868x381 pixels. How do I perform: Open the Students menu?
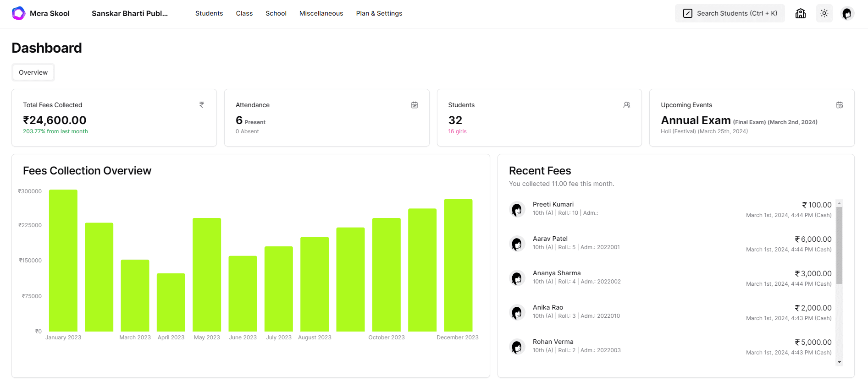click(209, 13)
